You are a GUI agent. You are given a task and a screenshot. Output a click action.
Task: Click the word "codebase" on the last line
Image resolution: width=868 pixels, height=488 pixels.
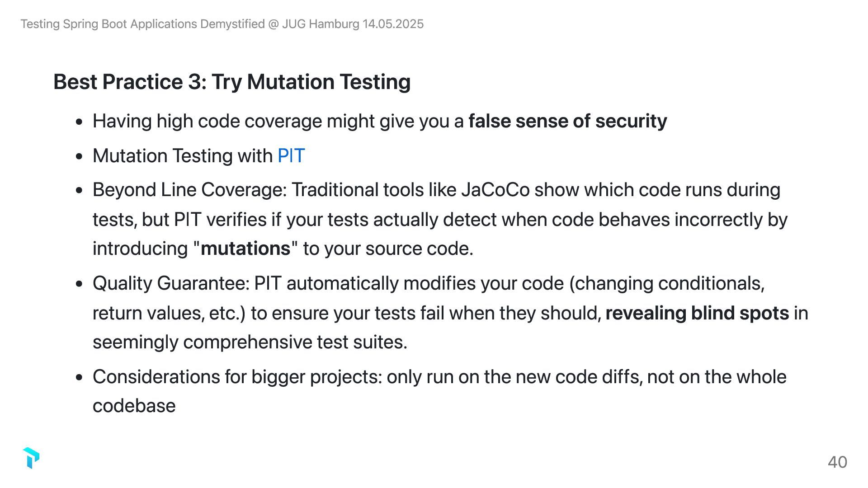tap(134, 406)
